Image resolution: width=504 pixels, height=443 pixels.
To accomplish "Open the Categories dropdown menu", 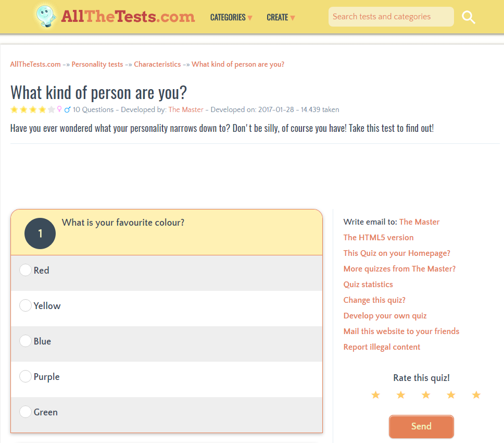I will (x=231, y=17).
